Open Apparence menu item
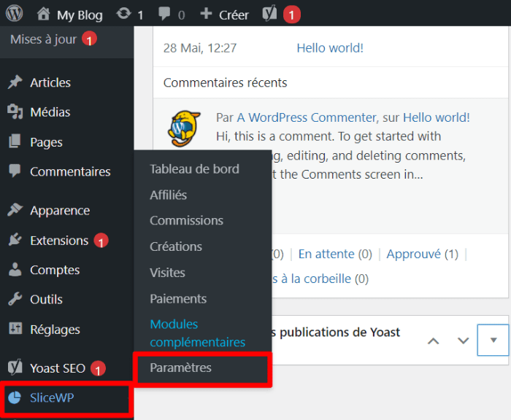 coord(60,211)
